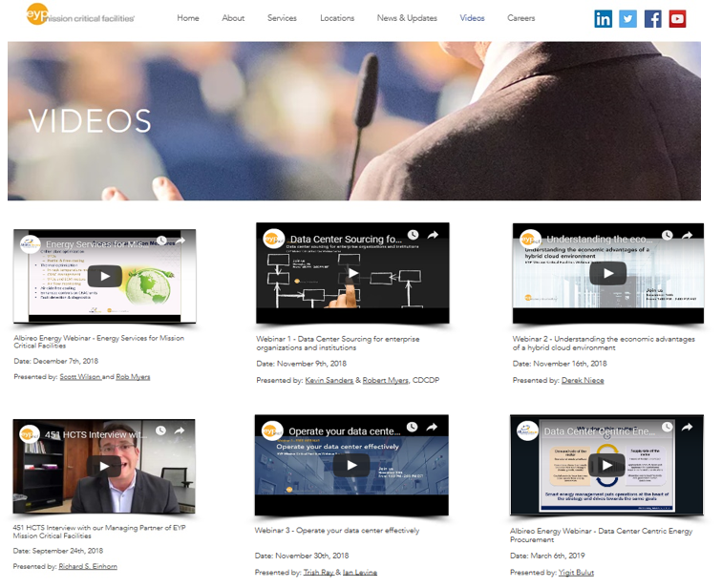722x588 pixels.
Task: Go to the Home menu item
Action: point(188,18)
